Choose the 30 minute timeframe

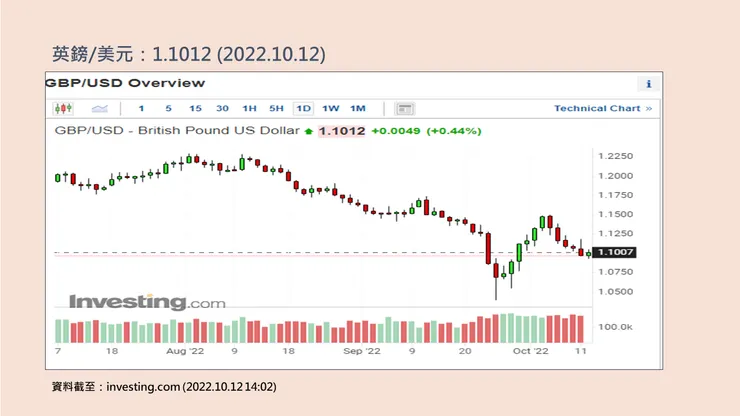222,108
